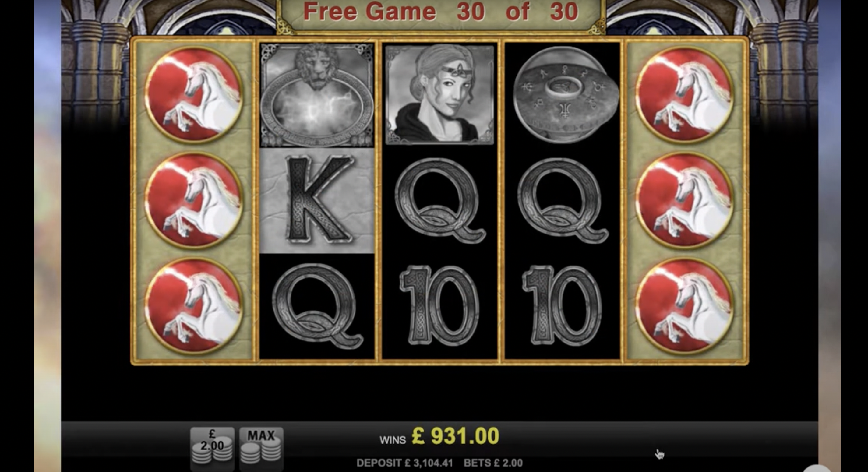Viewport: 868px width, 472px height.
Task: Click the £931.00 wins amount
Action: [455, 436]
